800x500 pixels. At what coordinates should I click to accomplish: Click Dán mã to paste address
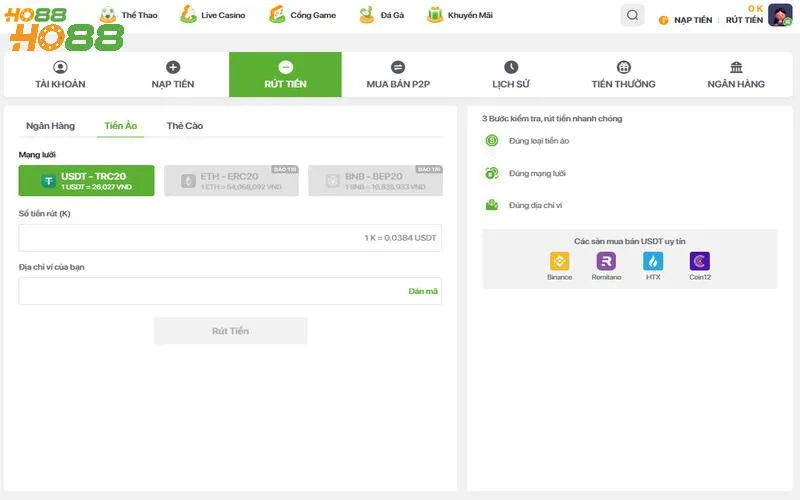click(x=423, y=291)
